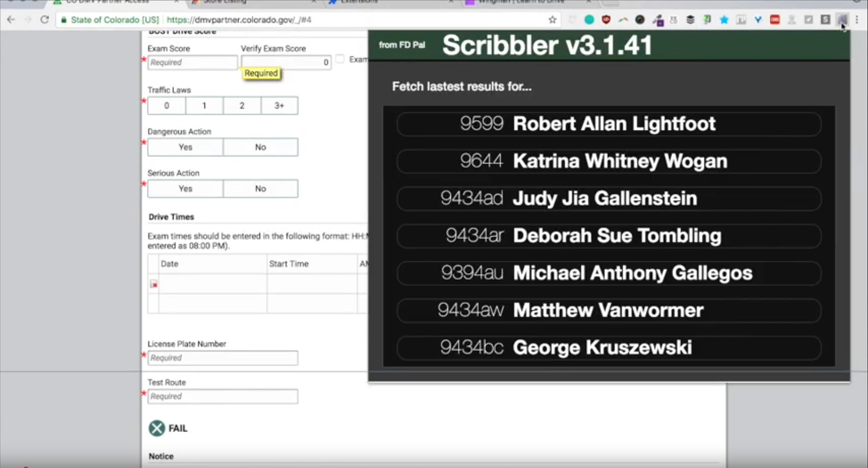
Task: Fetch results for Michael Anthony Gallegos
Action: pos(609,273)
